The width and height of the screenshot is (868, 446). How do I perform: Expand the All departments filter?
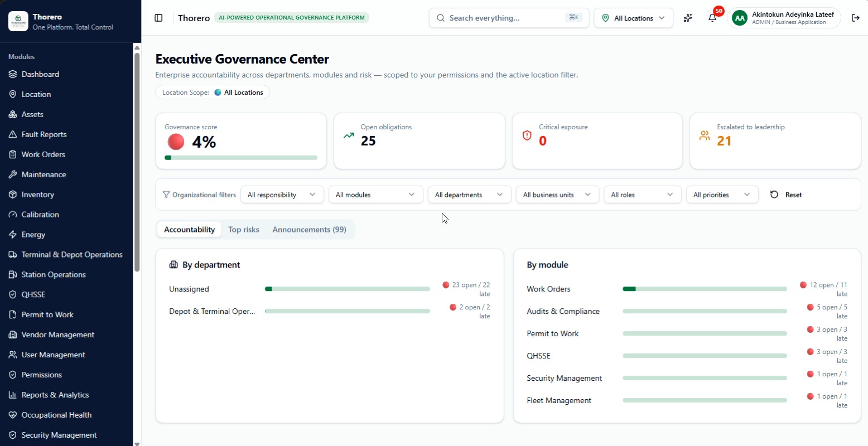(x=469, y=195)
